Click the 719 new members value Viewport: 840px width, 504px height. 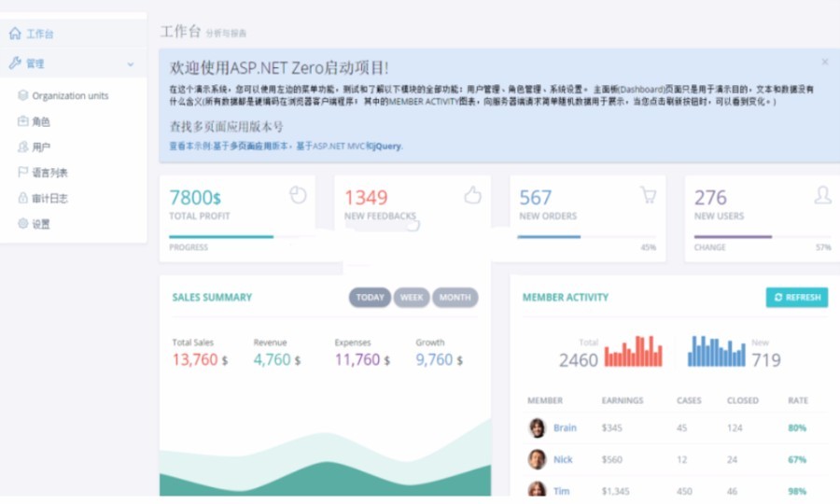[x=766, y=360]
